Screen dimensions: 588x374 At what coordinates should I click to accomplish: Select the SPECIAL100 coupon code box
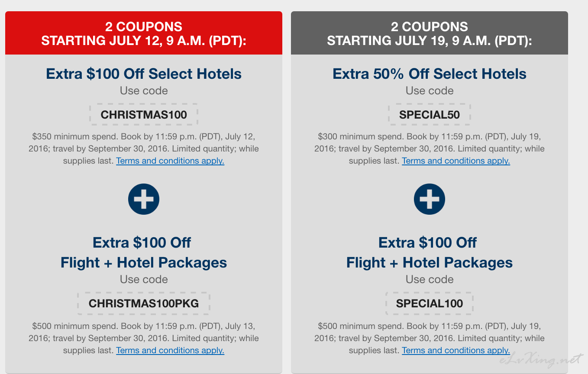tap(430, 303)
